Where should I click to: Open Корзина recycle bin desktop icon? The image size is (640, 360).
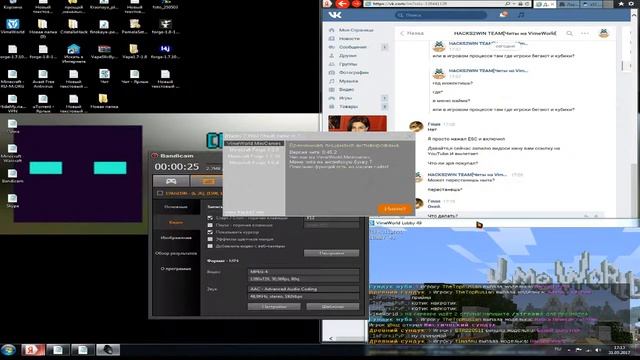tap(13, 4)
